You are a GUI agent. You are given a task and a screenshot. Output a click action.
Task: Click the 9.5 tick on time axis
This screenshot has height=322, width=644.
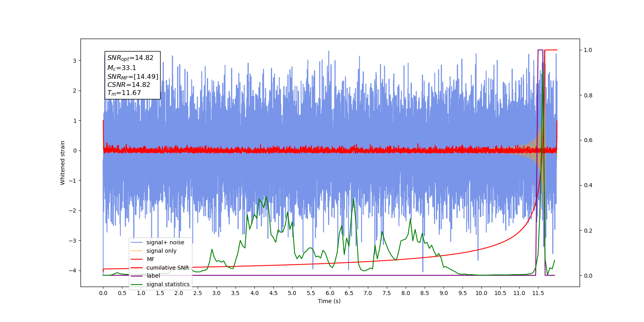(462, 293)
